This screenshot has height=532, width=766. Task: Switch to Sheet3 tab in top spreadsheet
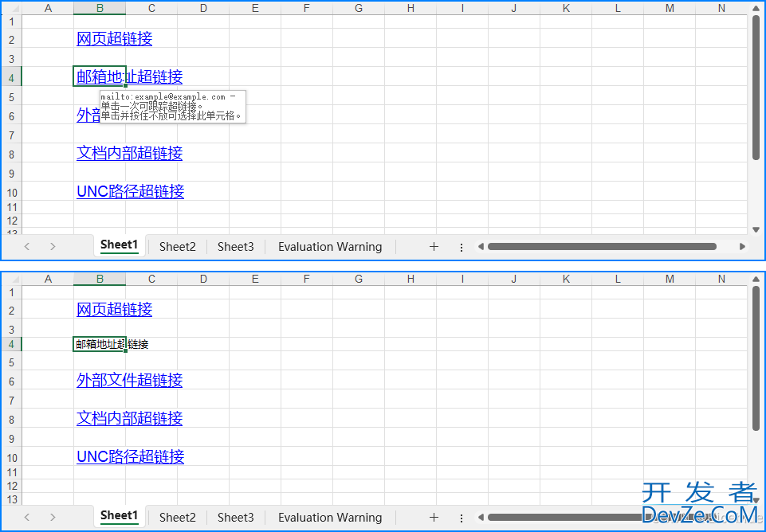(235, 246)
